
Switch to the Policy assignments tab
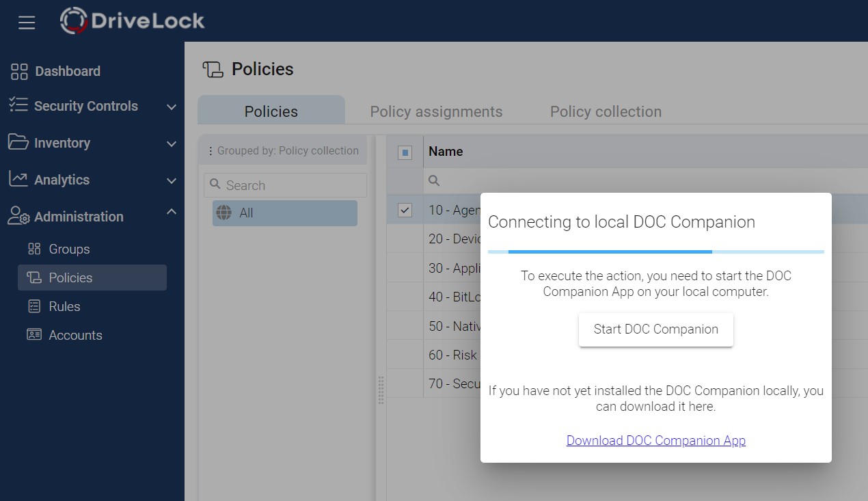click(436, 111)
